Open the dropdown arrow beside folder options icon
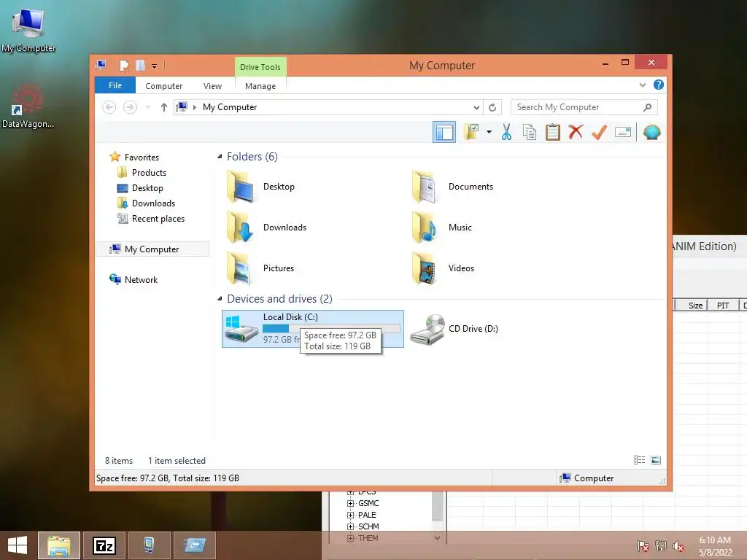This screenshot has width=747, height=560. point(489,132)
